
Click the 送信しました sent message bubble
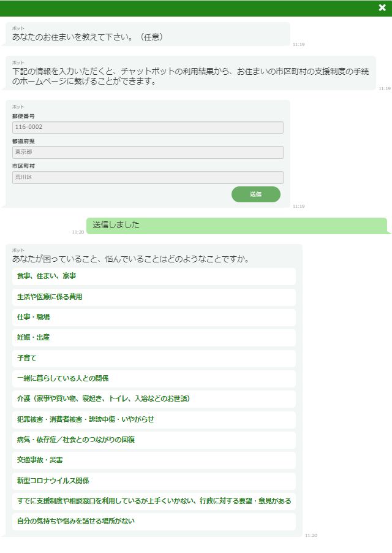coord(236,226)
